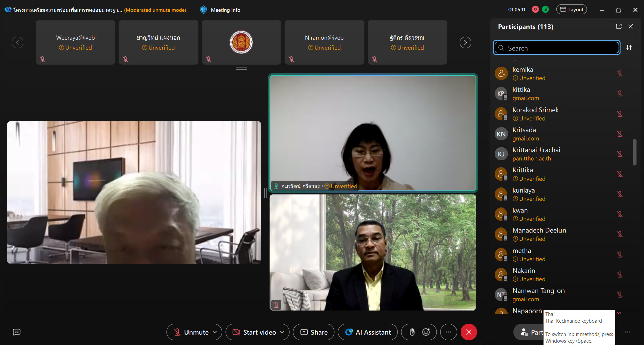This screenshot has width=644, height=345.
Task: Toggle mute for kittika
Action: (x=620, y=93)
